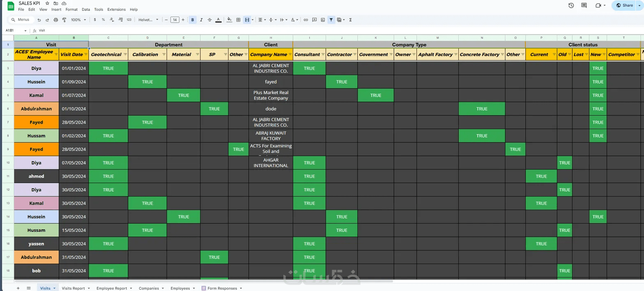
Task: Redo the last action
Action: pos(47,20)
